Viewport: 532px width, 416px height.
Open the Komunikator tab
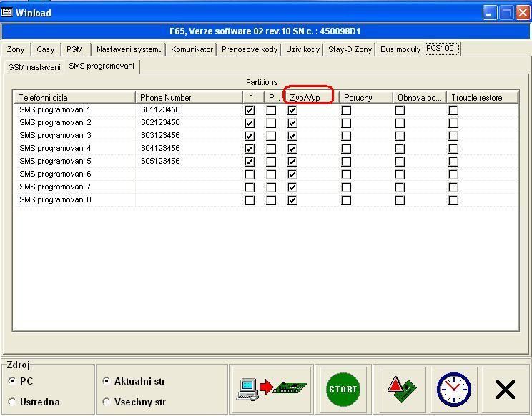[x=192, y=49]
